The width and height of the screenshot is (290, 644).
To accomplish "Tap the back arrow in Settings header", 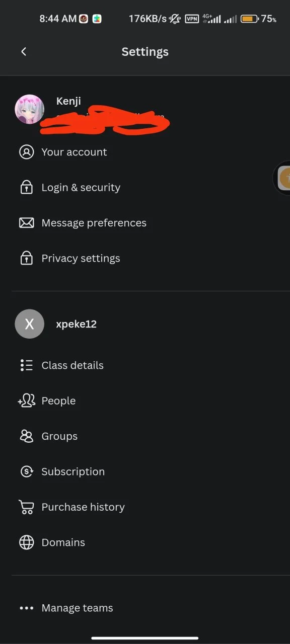I will point(24,52).
